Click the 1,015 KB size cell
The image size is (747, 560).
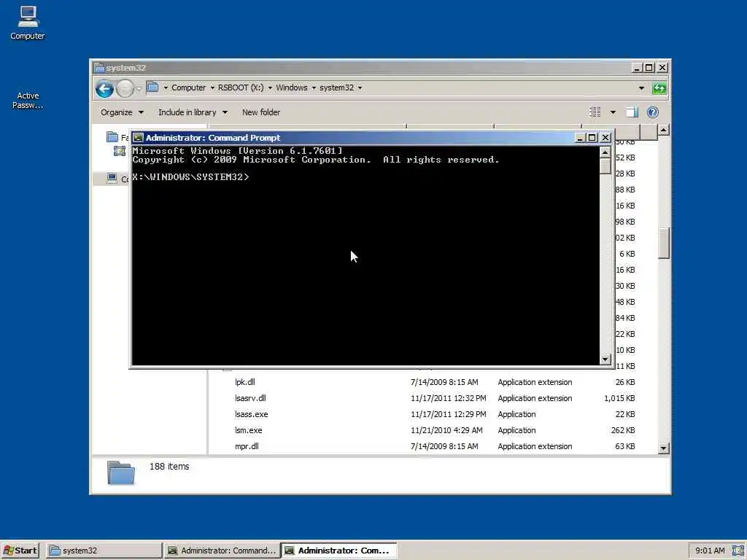[x=619, y=398]
